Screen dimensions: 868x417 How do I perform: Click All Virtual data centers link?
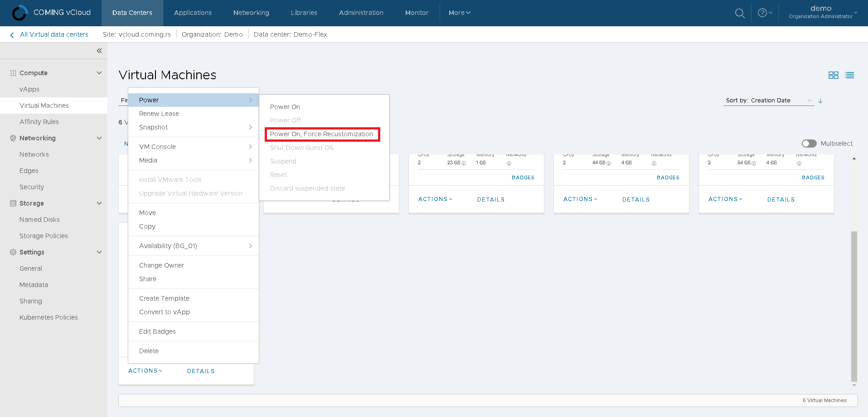(54, 34)
